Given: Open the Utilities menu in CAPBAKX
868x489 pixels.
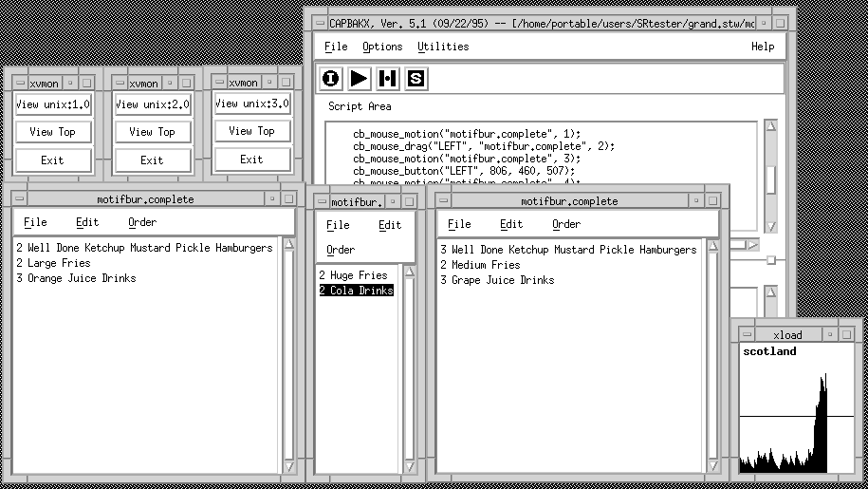Looking at the screenshot, I should coord(443,47).
